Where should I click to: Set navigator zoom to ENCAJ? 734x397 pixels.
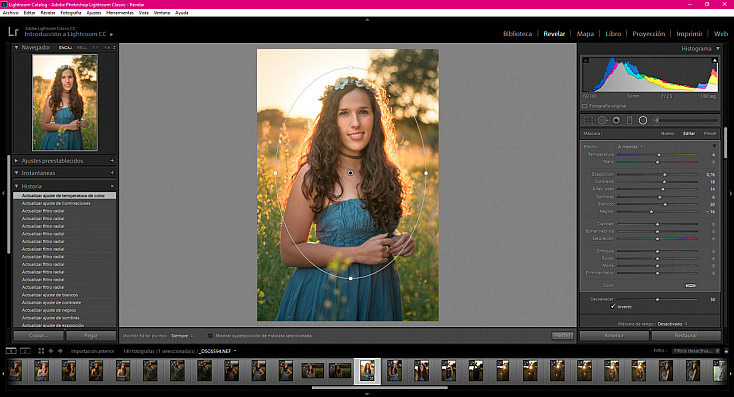[x=65, y=48]
